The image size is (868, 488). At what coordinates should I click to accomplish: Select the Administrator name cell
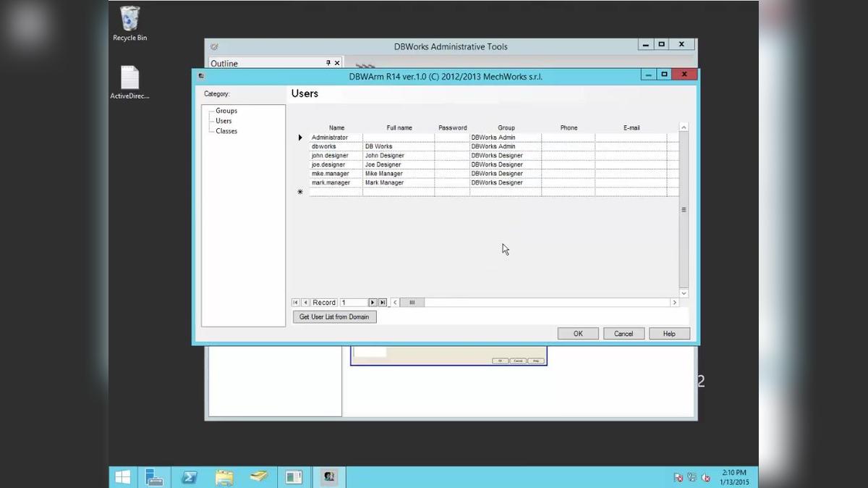pyautogui.click(x=337, y=138)
